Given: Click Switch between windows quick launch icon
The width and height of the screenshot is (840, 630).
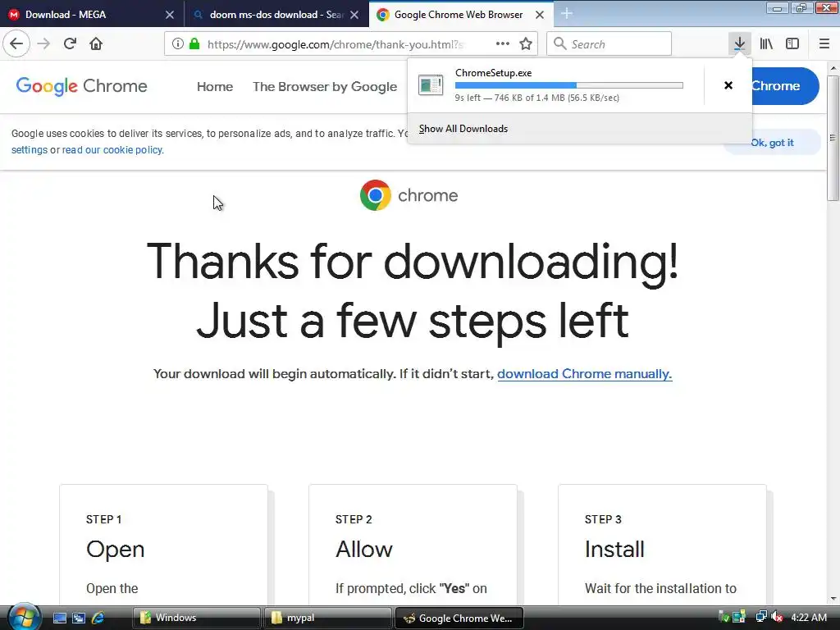Looking at the screenshot, I should [x=79, y=618].
